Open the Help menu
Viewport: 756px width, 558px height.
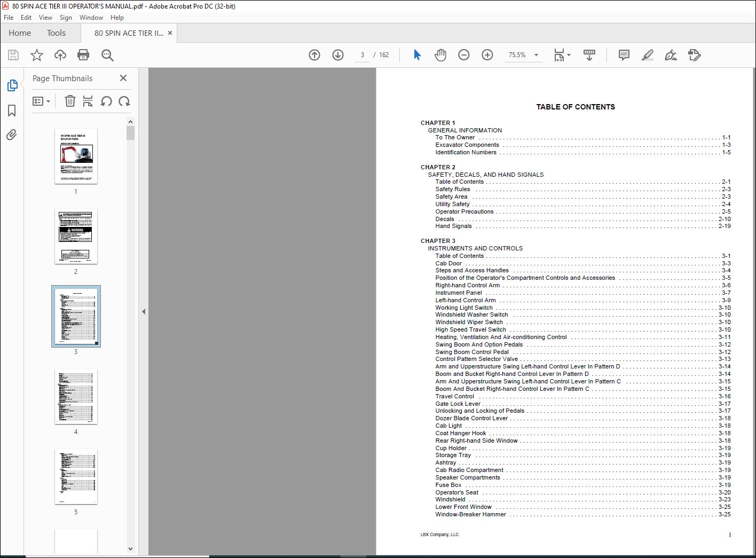tap(117, 18)
